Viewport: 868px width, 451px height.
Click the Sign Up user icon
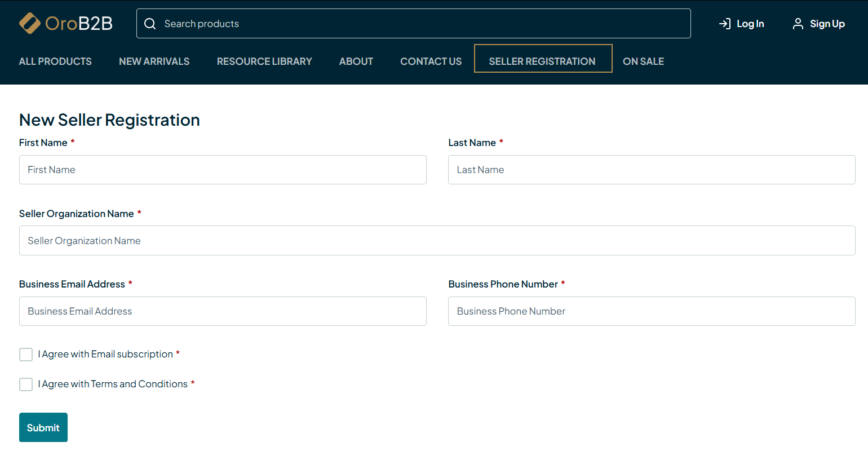coord(798,24)
